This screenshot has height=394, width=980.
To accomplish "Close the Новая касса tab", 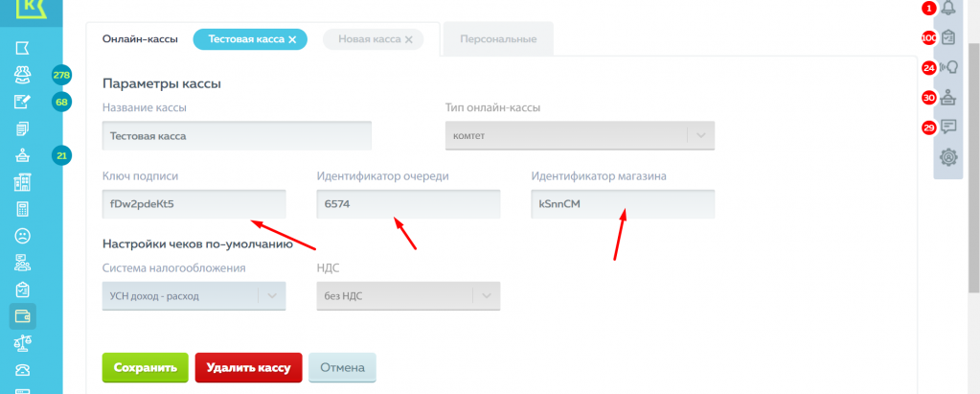I will tap(409, 38).
